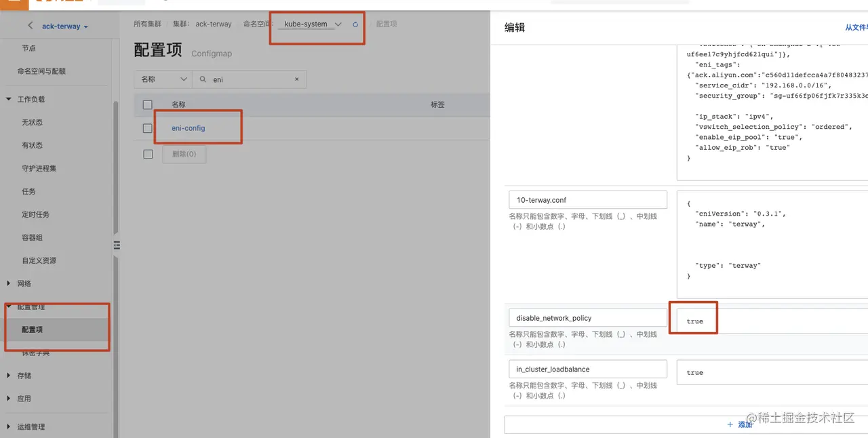The image size is (868, 438).
Task: Tick the eni-config row checkbox
Action: tap(148, 128)
